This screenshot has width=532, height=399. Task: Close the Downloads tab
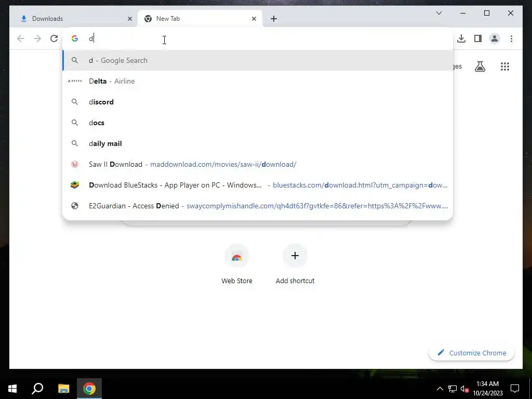129,19
